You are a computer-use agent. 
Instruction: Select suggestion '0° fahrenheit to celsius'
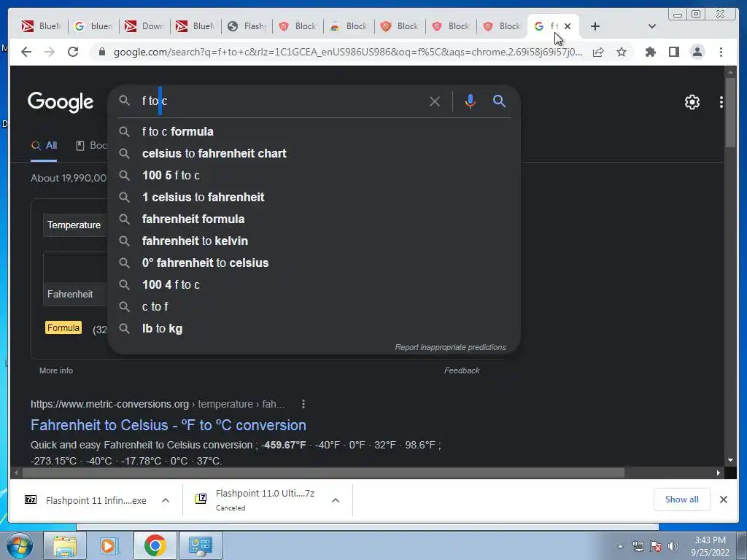(x=314, y=262)
